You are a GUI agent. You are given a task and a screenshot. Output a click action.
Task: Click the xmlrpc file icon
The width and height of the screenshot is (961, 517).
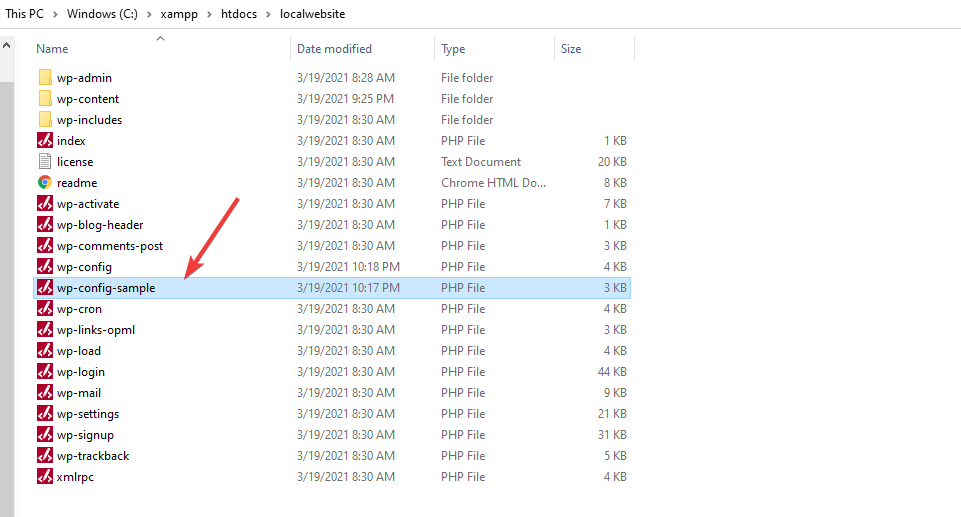tap(45, 476)
